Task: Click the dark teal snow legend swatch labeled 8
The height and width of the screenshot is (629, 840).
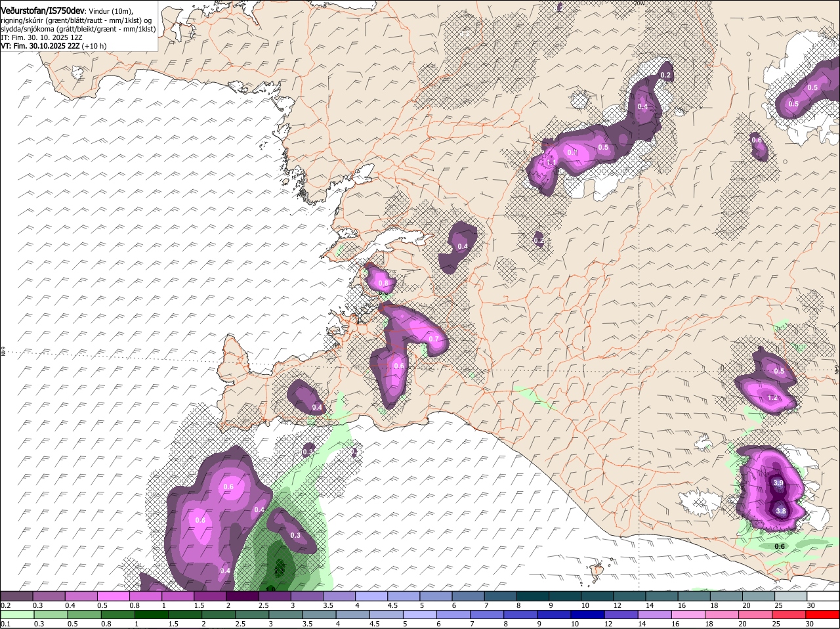Action: (534, 596)
